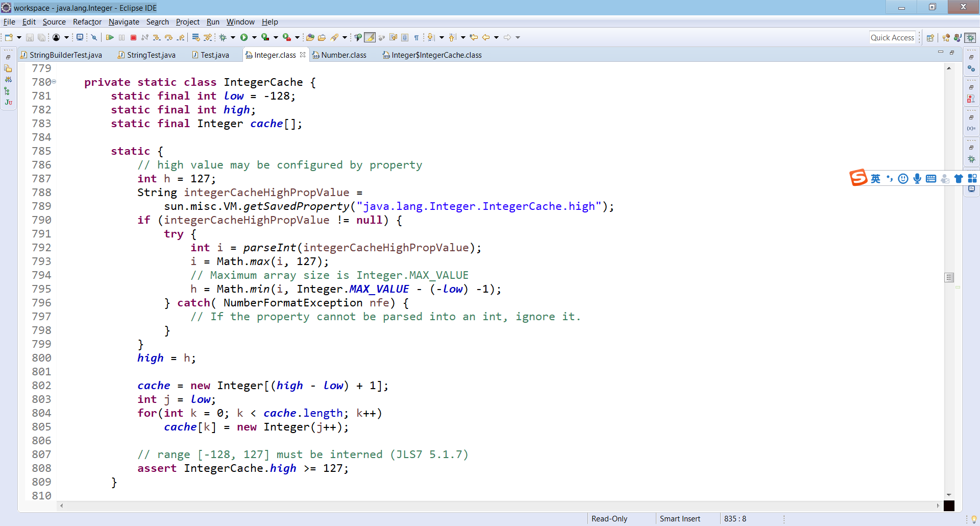Open the Breakpoints view icon in right trim

971,69
